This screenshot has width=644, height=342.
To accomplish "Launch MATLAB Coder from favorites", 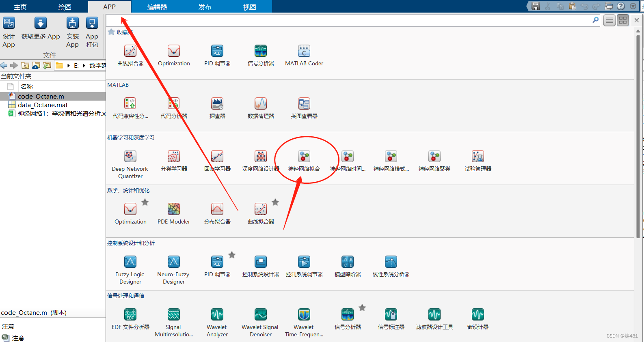I will [304, 56].
